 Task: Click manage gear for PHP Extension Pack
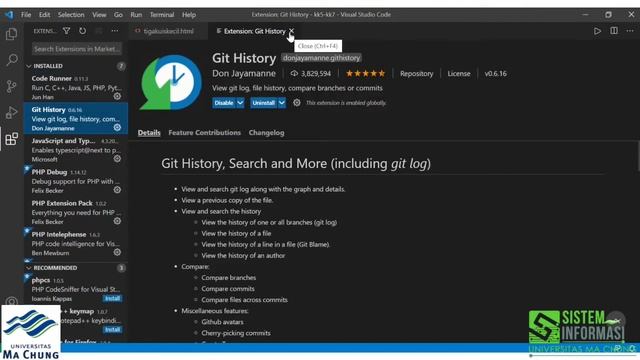coord(117,221)
